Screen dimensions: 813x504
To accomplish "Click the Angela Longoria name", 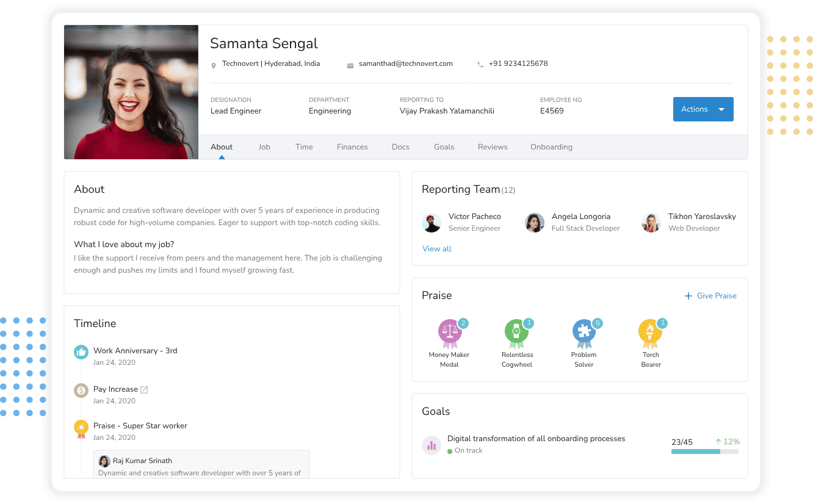I will click(x=581, y=217).
